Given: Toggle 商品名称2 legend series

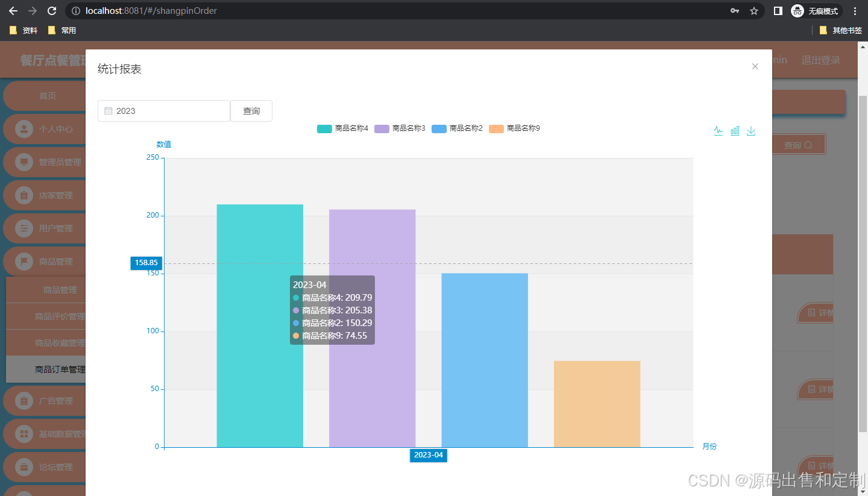Looking at the screenshot, I should (x=457, y=128).
